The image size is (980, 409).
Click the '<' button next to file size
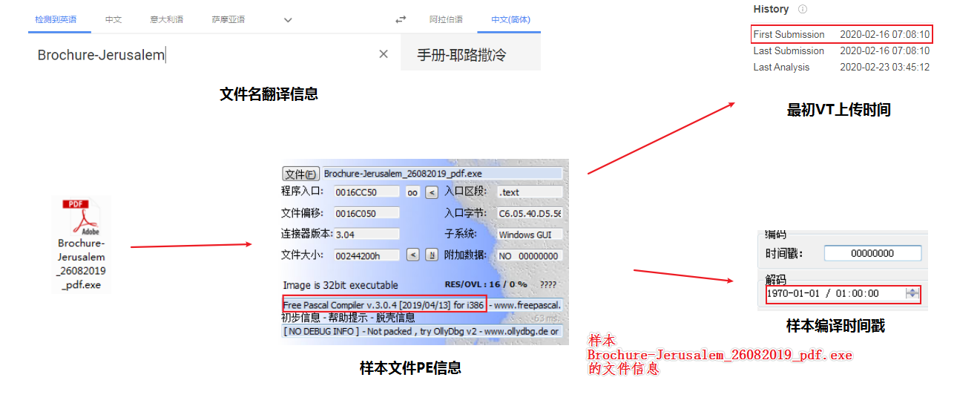[413, 255]
